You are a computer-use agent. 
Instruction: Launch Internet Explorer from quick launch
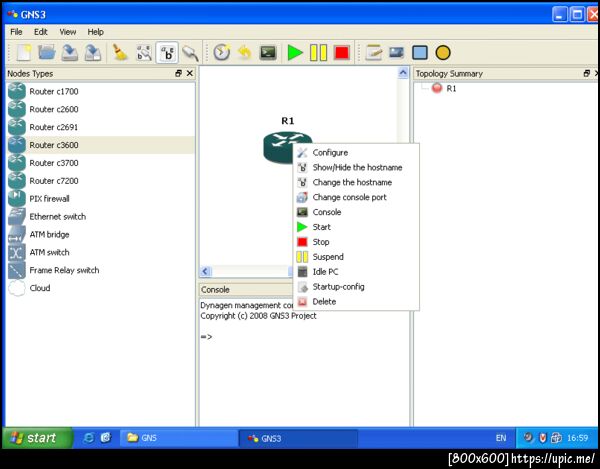click(x=88, y=438)
